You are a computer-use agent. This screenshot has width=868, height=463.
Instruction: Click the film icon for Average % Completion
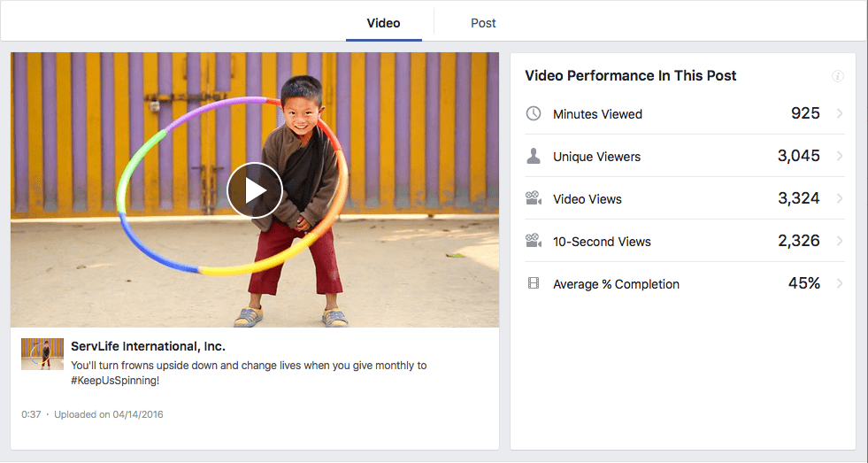coord(534,284)
